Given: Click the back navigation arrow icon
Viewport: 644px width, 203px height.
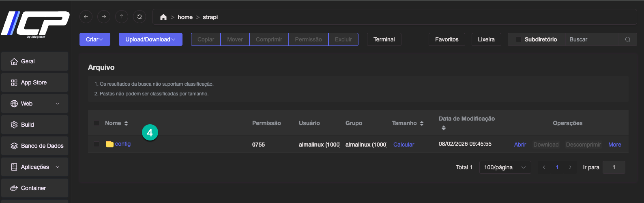Looking at the screenshot, I should pyautogui.click(x=86, y=17).
